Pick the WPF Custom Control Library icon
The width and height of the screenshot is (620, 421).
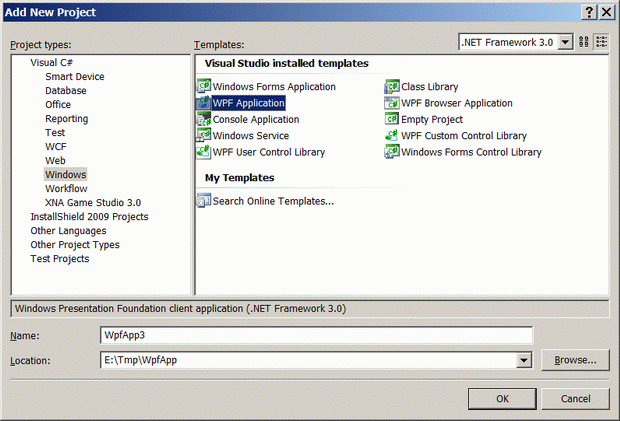[392, 136]
